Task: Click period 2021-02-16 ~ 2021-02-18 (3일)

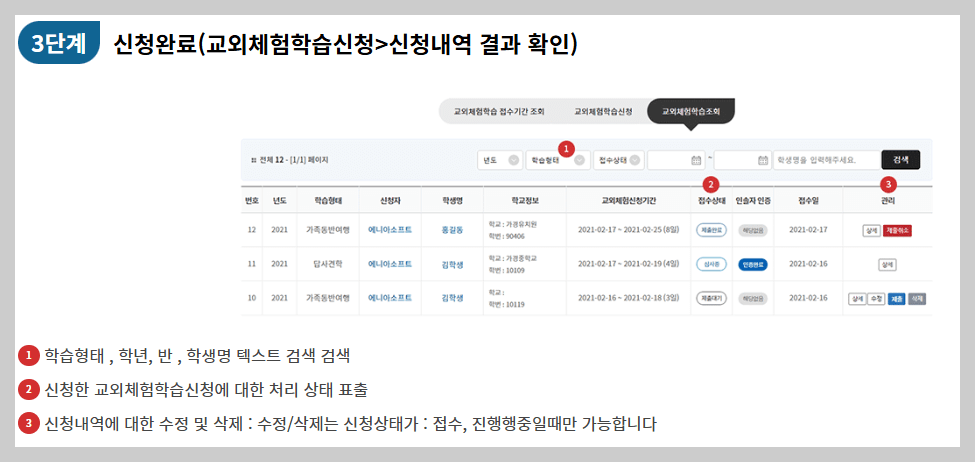Action: [x=628, y=298]
